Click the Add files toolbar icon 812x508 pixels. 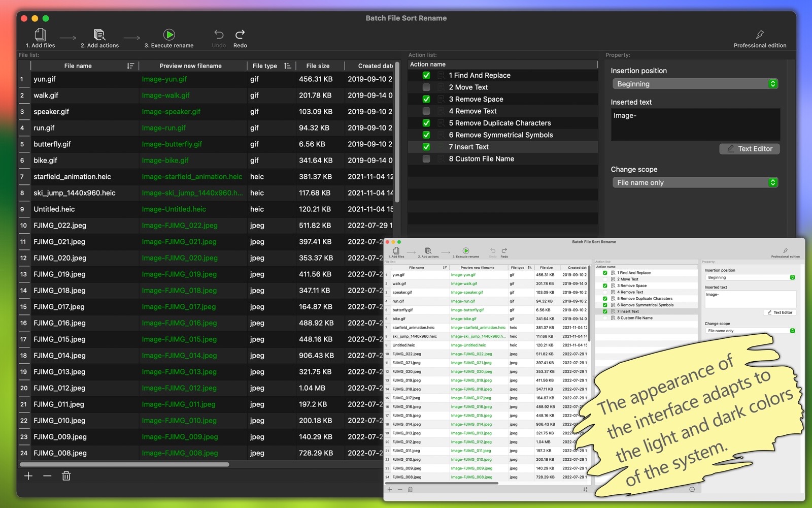pos(40,35)
